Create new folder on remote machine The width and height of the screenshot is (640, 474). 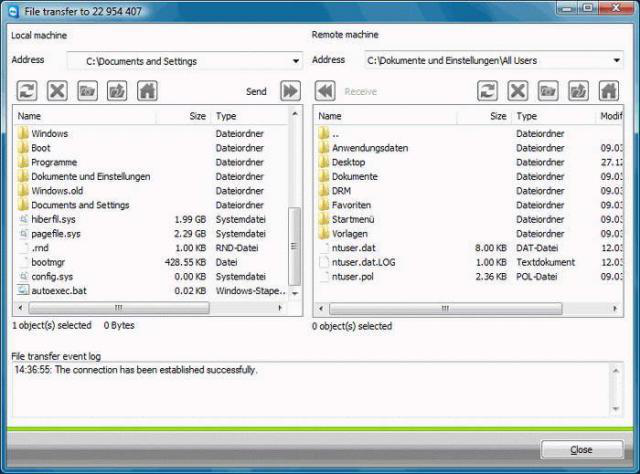pos(548,91)
